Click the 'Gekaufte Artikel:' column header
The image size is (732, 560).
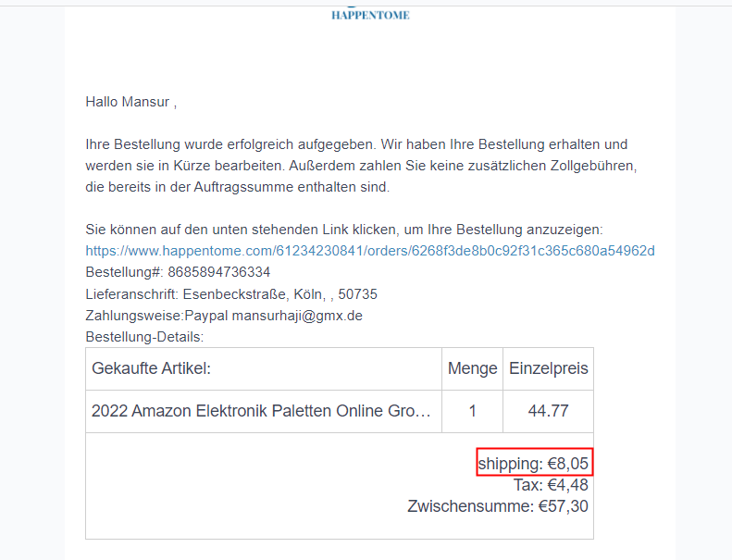click(152, 368)
